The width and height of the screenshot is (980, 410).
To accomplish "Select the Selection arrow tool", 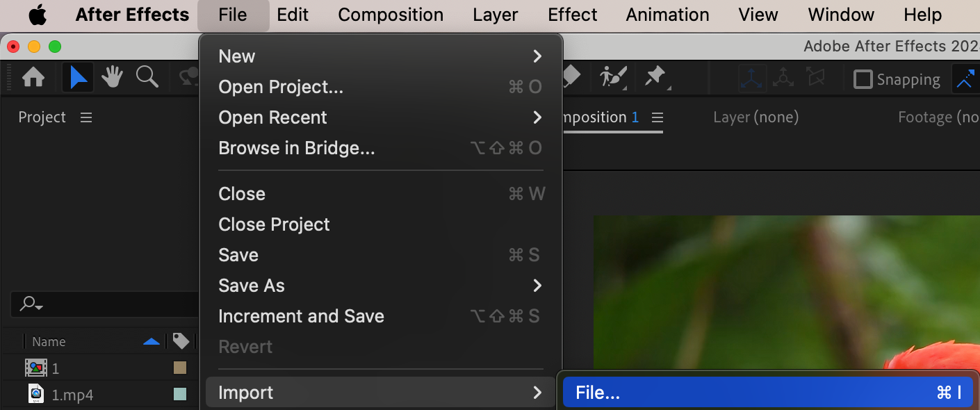I will tap(78, 78).
